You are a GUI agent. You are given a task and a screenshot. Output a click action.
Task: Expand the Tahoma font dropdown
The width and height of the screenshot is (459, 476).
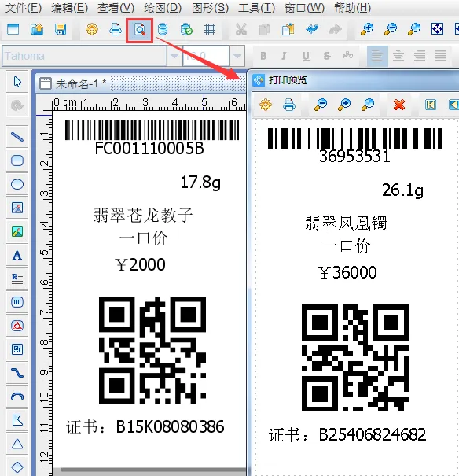coord(174,56)
